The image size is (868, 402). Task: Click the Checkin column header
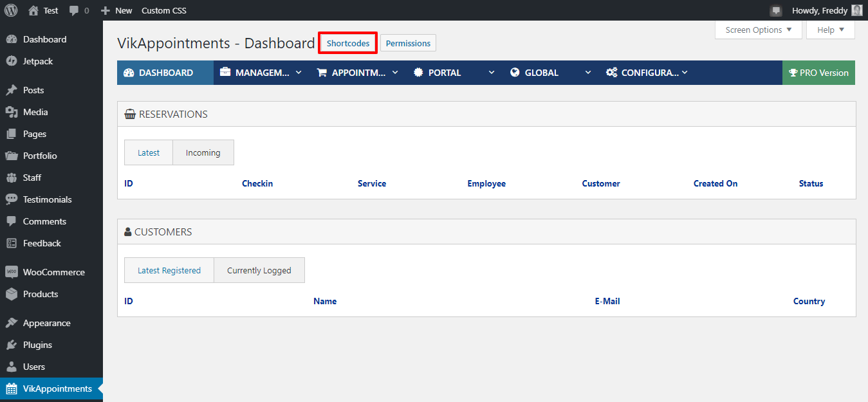tap(257, 183)
